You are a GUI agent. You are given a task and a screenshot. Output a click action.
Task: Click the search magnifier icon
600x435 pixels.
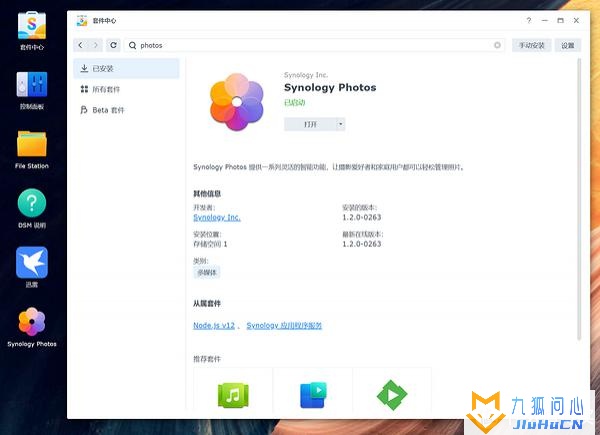(x=132, y=45)
